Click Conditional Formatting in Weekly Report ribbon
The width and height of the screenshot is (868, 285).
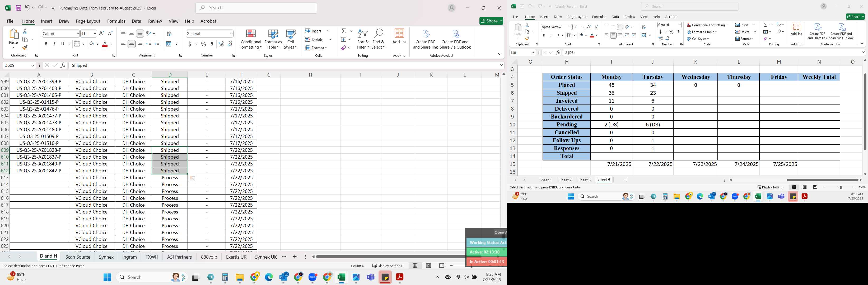(707, 25)
